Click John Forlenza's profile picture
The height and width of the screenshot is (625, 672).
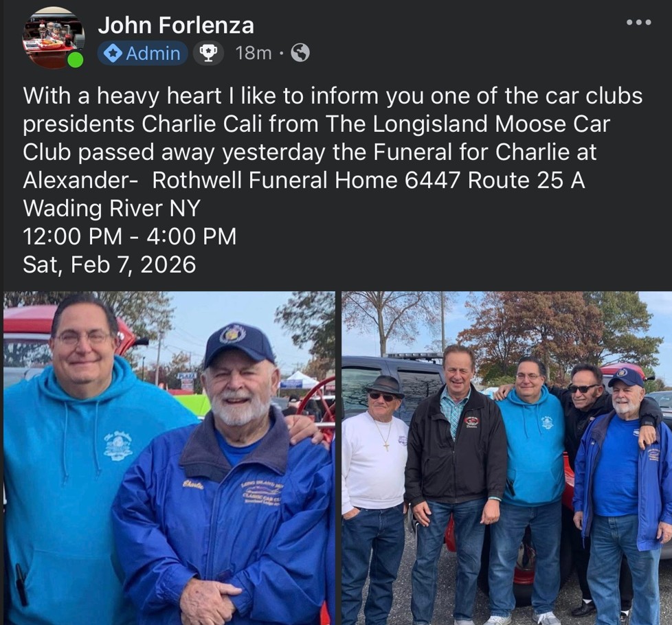[x=54, y=38]
